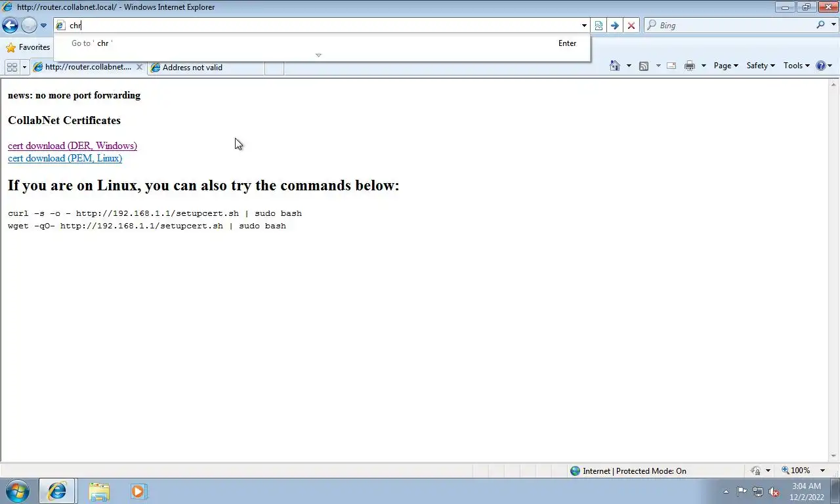Open the Safety menu
The image size is (840, 504).
pyautogui.click(x=761, y=66)
